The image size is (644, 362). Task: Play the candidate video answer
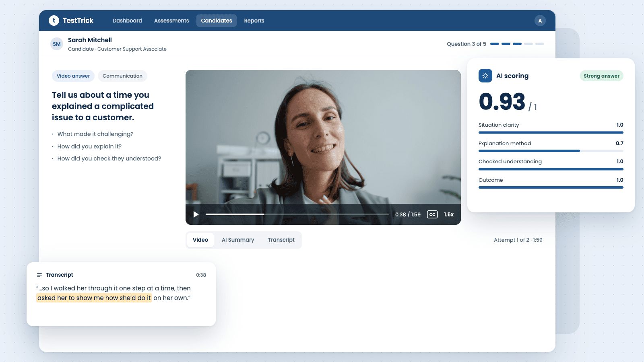coord(196,214)
